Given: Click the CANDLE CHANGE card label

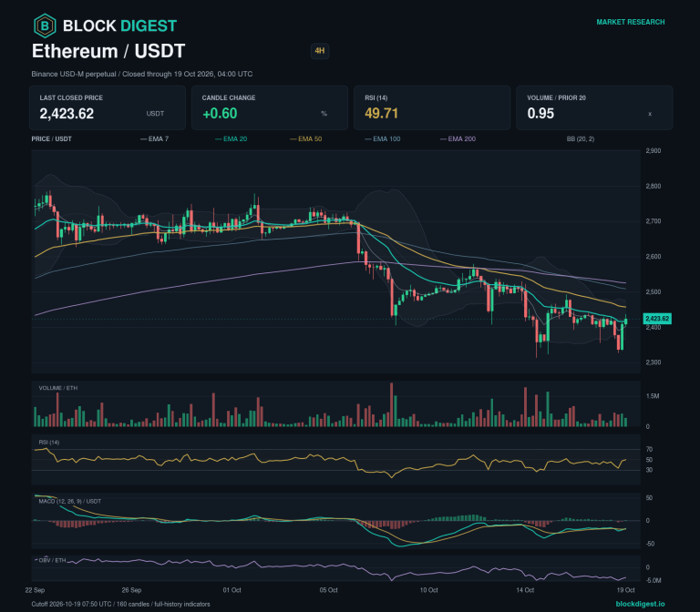Looking at the screenshot, I should click(x=229, y=97).
